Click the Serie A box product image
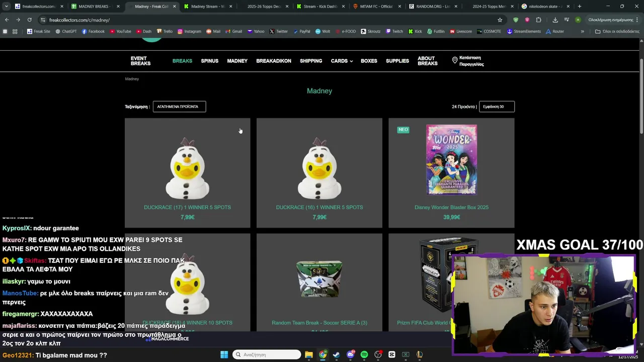Image resolution: width=644 pixels, height=362 pixels. point(319,279)
